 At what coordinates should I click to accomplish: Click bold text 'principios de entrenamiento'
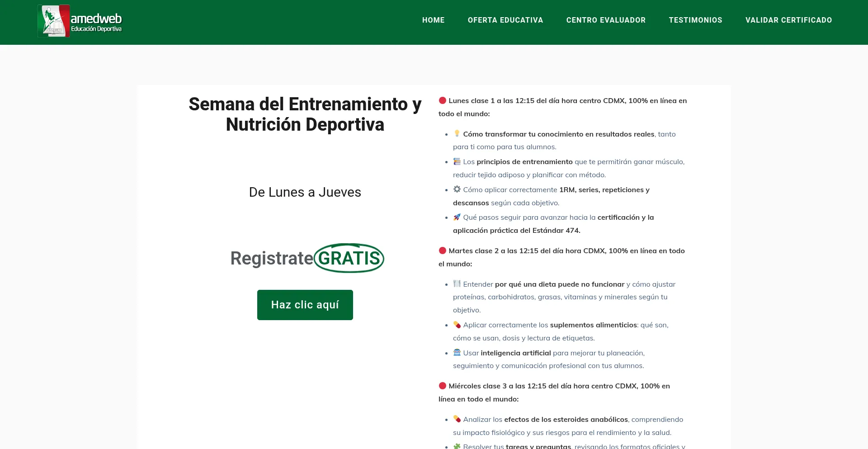[524, 162]
